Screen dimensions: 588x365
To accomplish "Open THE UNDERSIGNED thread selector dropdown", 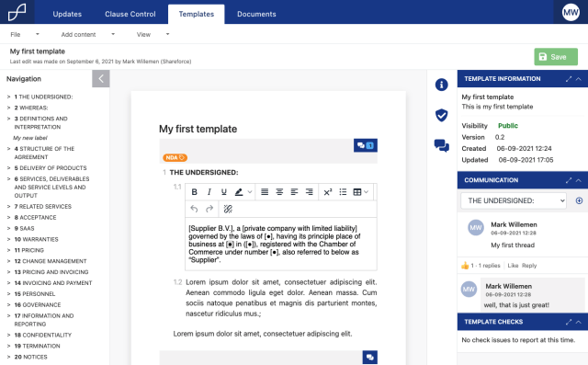I will pyautogui.click(x=514, y=200).
